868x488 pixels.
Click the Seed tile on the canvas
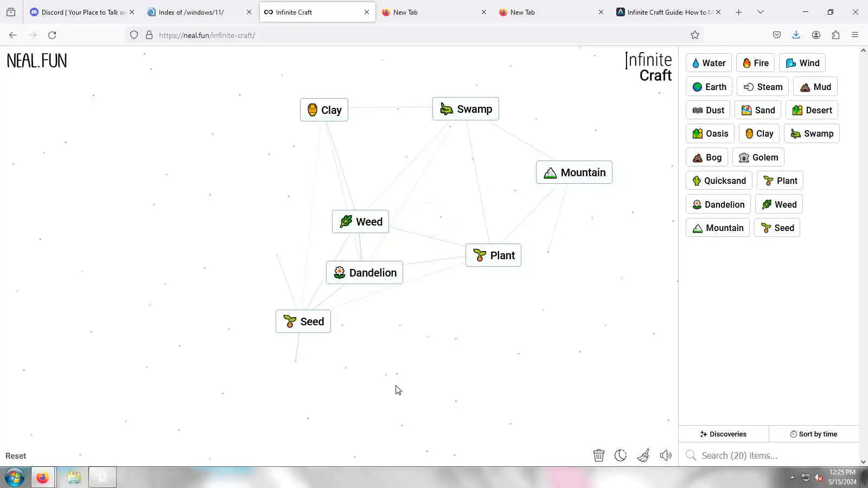(x=303, y=322)
